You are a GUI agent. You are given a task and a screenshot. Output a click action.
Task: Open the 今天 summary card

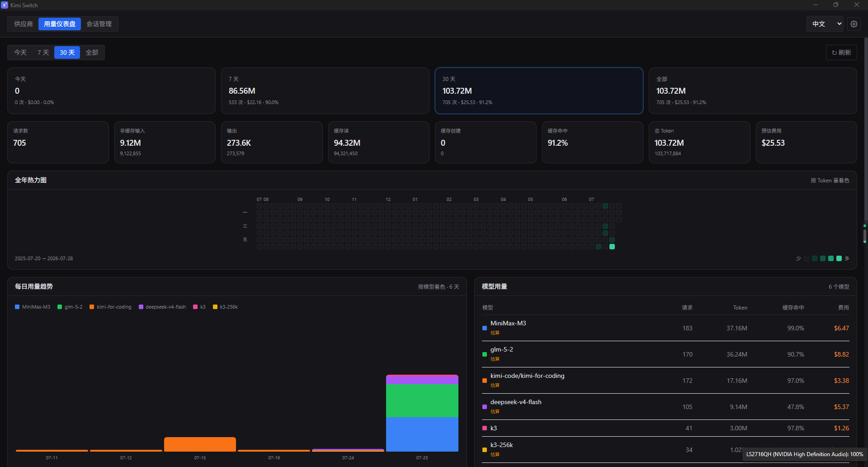(x=111, y=91)
